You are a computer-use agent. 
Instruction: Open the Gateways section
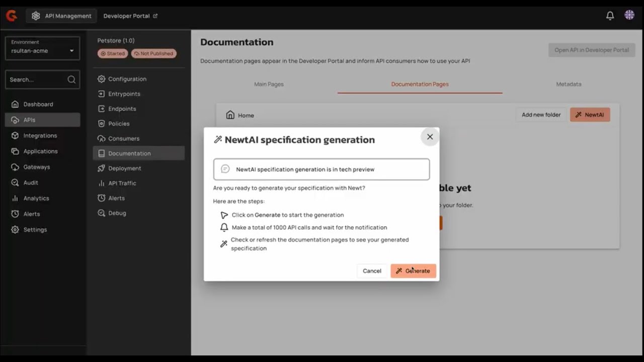(x=35, y=167)
